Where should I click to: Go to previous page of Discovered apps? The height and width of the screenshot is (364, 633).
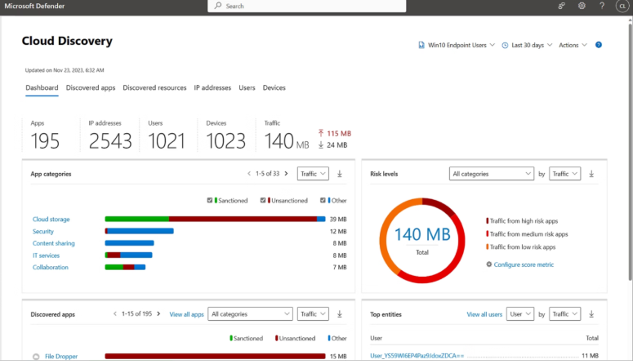coord(115,313)
